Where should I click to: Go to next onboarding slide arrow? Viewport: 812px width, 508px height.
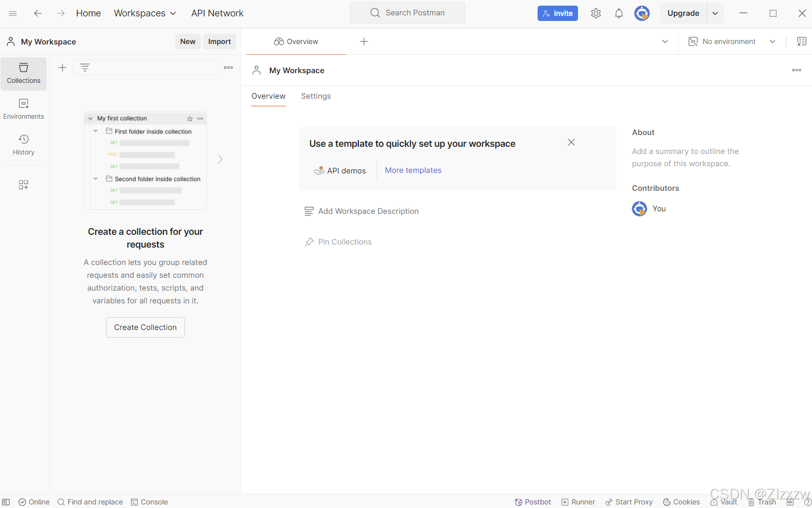click(x=220, y=159)
